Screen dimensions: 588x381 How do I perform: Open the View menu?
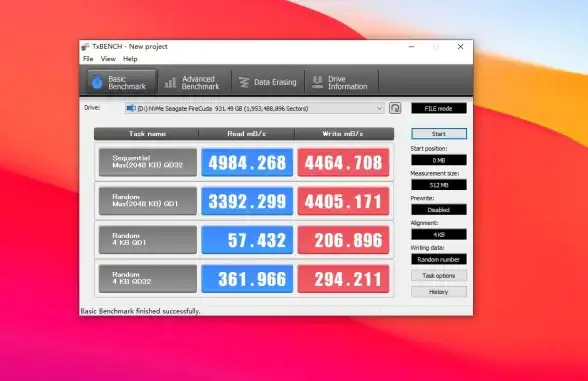pos(108,59)
